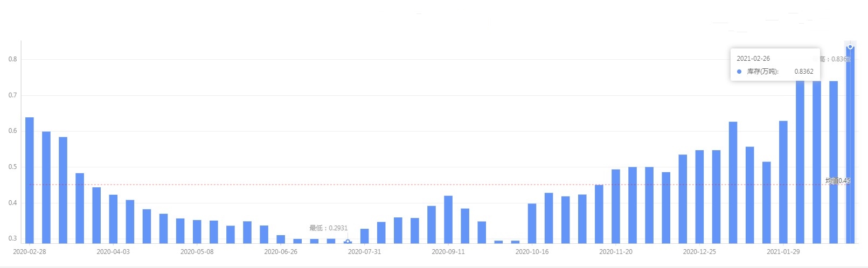The width and height of the screenshot is (868, 268).
Task: Click the 库存(万吨) series name in tooltip
Action: click(x=762, y=72)
